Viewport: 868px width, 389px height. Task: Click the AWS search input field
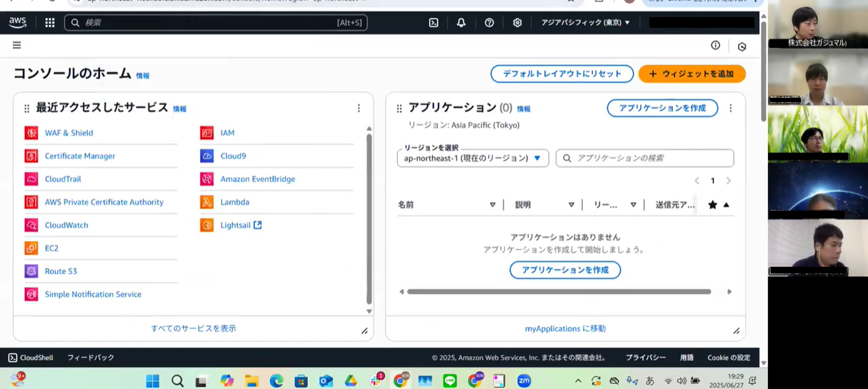(216, 23)
